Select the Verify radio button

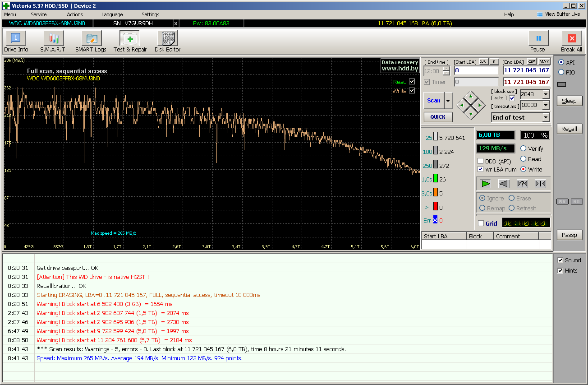click(x=524, y=148)
